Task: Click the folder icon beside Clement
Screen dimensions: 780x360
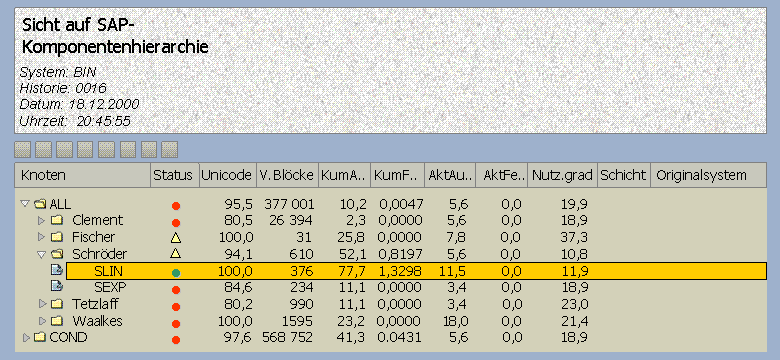Action: (x=57, y=220)
